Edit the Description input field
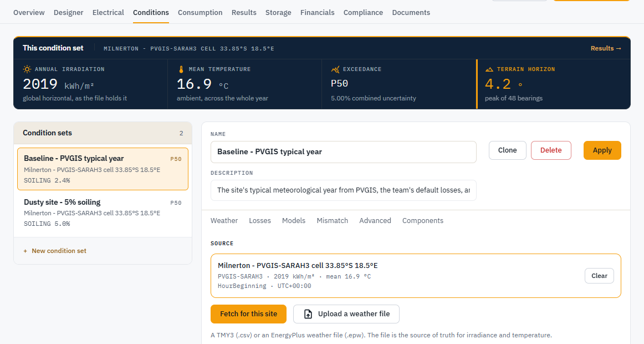This screenshot has height=344, width=644. click(x=344, y=190)
